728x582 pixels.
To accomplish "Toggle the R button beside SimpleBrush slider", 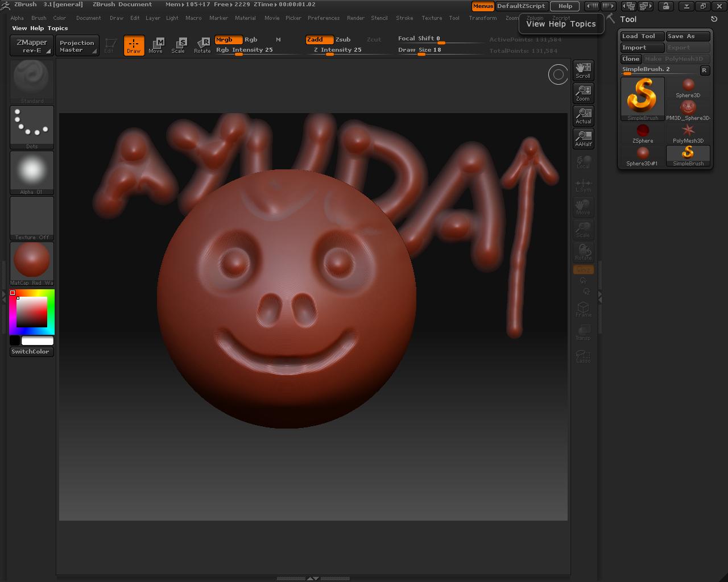I will (704, 70).
